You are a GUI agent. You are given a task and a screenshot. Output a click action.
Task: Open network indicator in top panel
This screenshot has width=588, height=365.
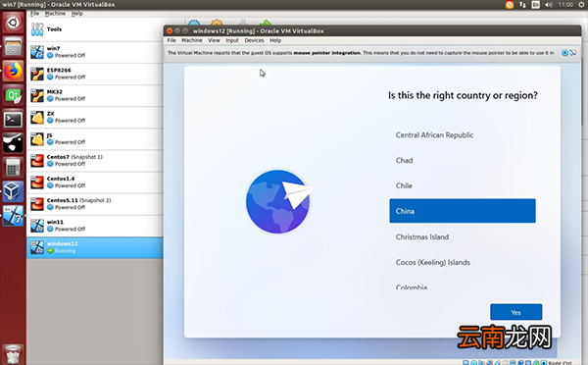tap(522, 5)
